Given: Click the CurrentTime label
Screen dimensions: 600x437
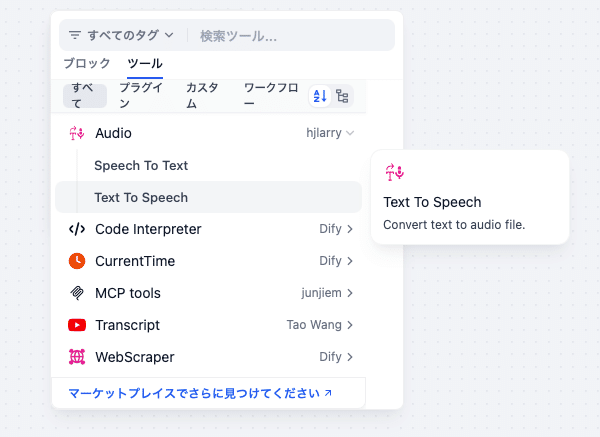Looking at the screenshot, I should coord(135,261).
